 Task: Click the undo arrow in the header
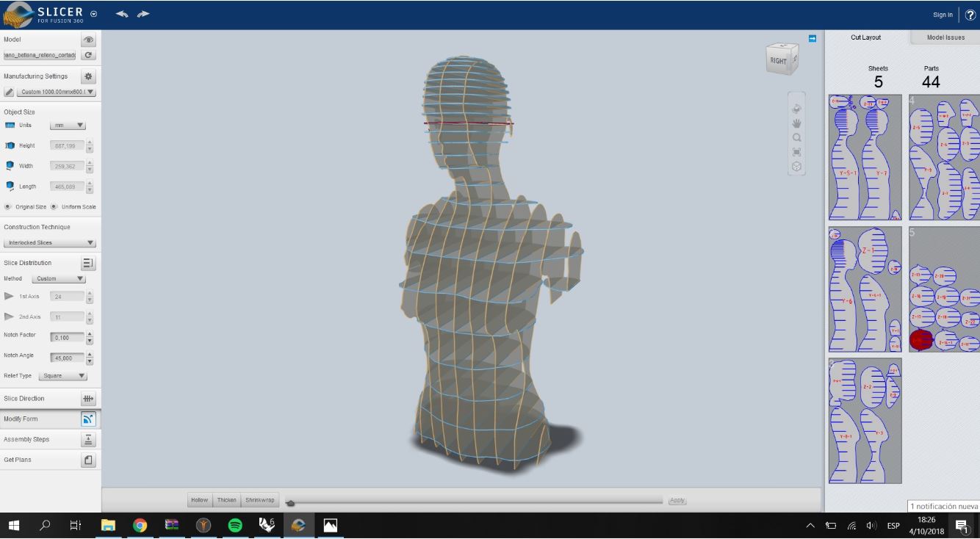click(121, 14)
